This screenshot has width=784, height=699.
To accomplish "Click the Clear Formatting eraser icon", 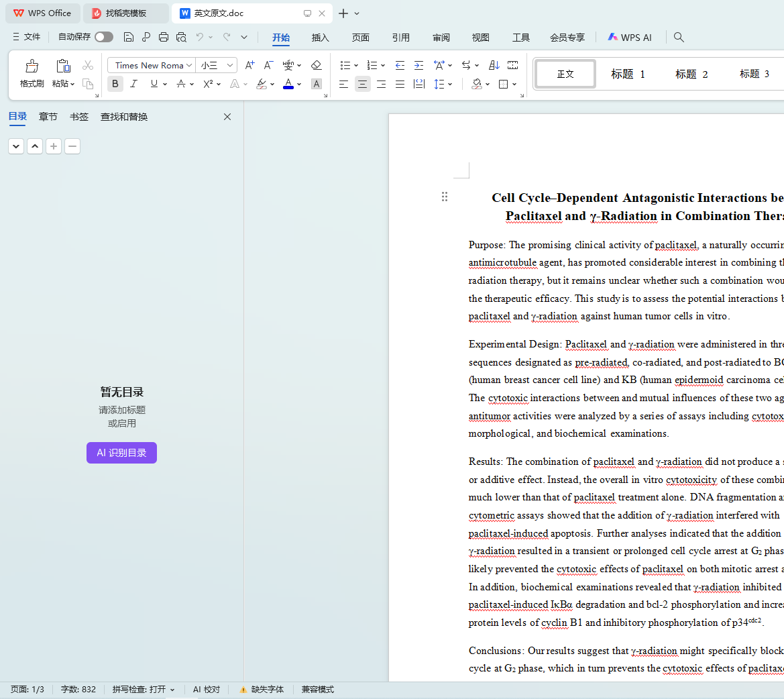I will 316,65.
